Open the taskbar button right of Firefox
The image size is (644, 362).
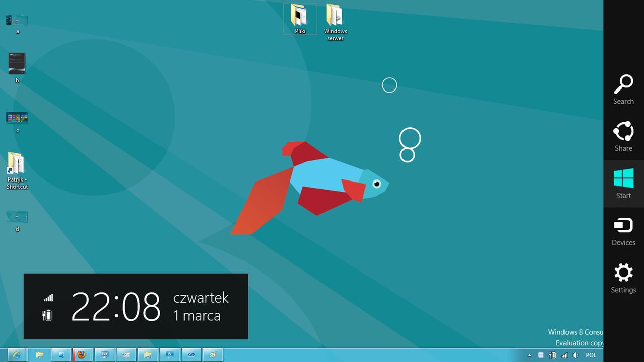point(105,355)
